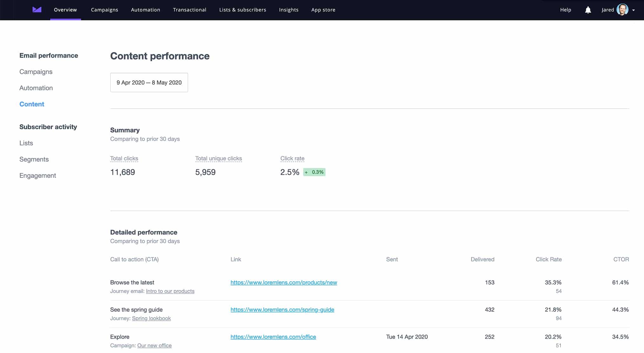Click Jared's profile avatar
Screen dimensions: 644x353
623,10
